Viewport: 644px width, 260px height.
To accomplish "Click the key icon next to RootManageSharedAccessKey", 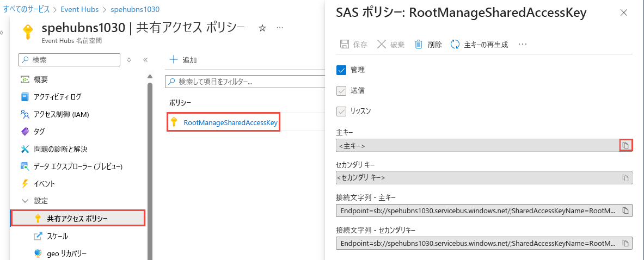I will click(x=174, y=122).
